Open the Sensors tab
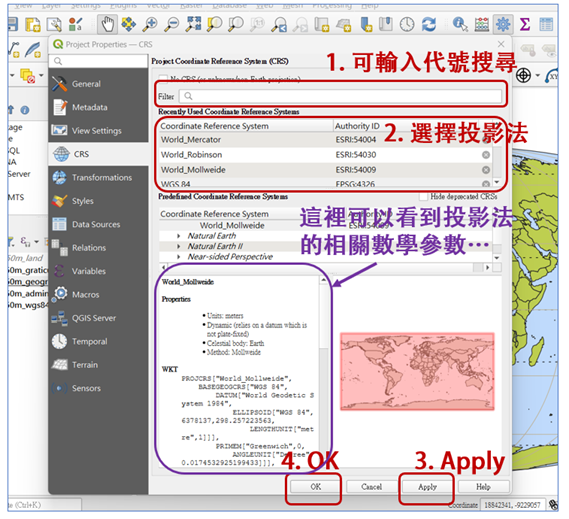Viewport: 569px width, 519px height. (x=98, y=388)
